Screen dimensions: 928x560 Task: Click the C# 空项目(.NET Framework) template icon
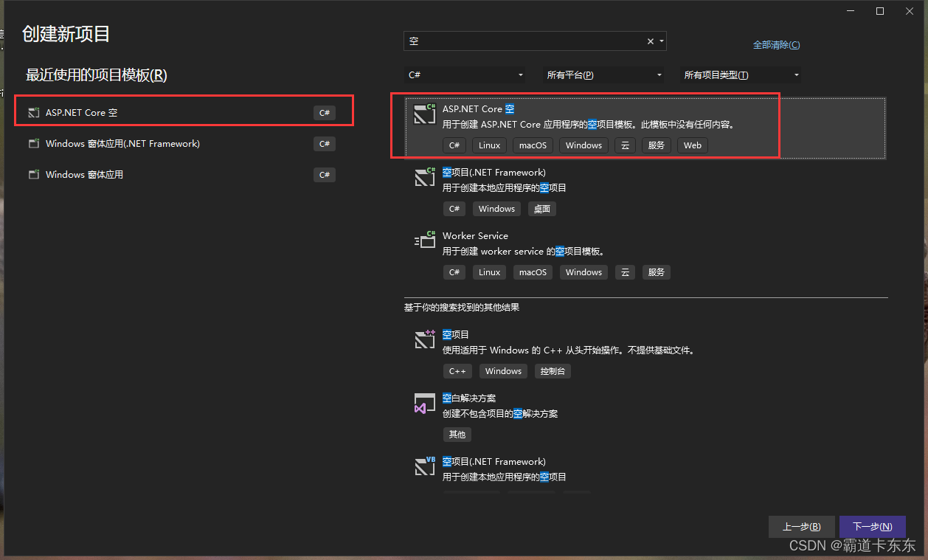pyautogui.click(x=425, y=177)
